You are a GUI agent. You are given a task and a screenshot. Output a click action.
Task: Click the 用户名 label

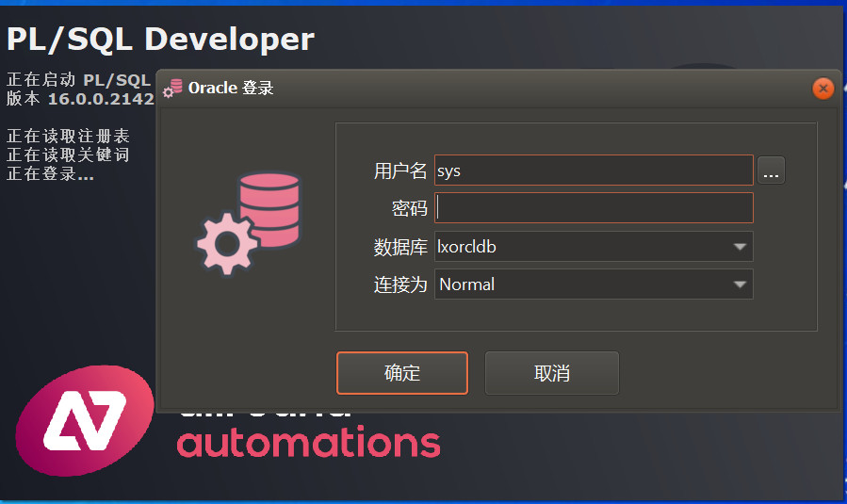(400, 171)
